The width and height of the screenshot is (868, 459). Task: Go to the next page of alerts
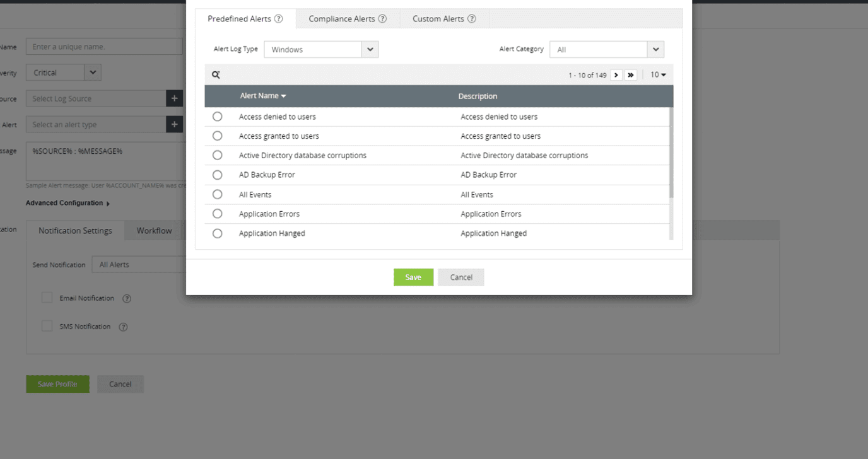(616, 74)
